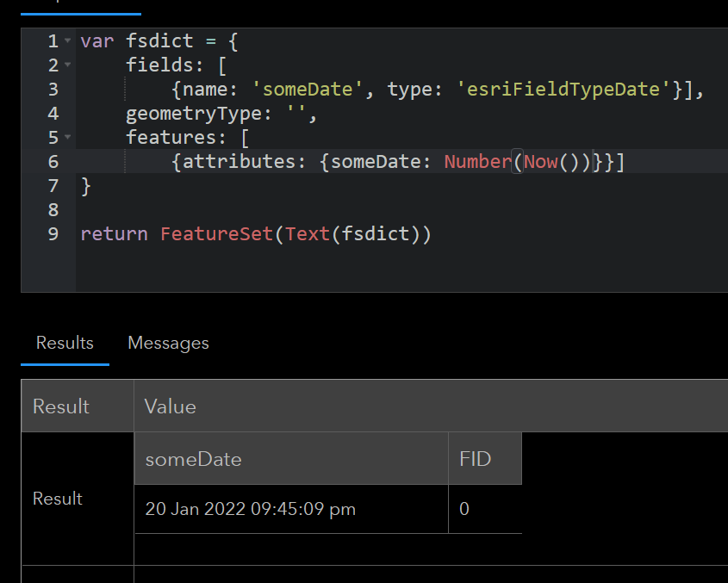
Task: Click the Text function call on line 9
Action: point(307,233)
